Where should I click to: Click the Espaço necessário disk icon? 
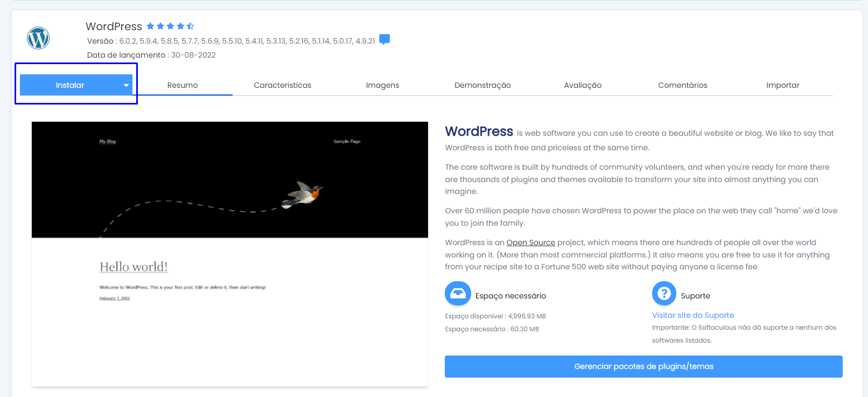(458, 294)
